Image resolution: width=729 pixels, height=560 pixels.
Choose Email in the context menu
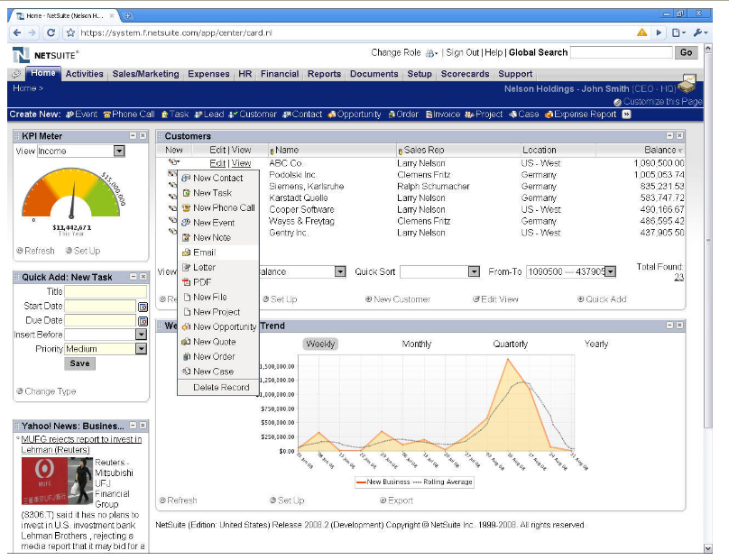pyautogui.click(x=218, y=252)
